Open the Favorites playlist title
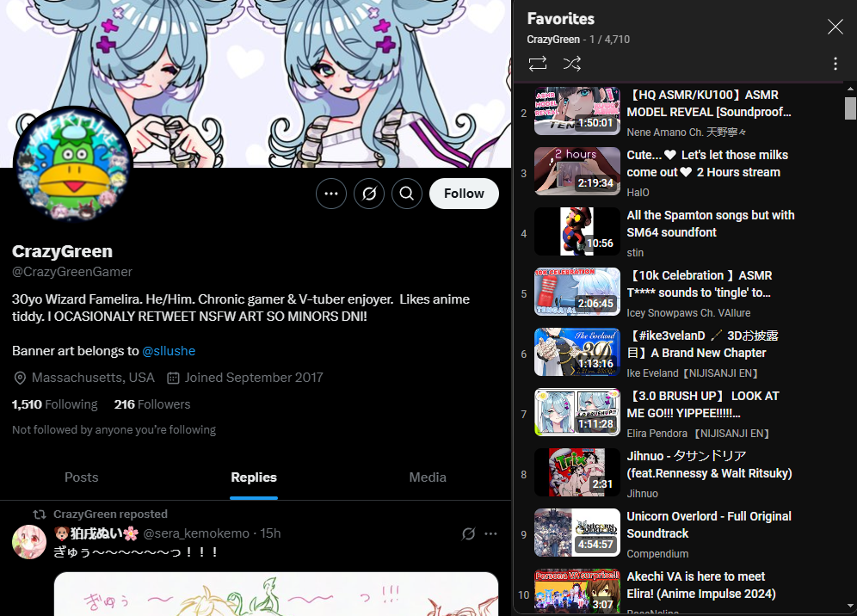 (x=561, y=19)
